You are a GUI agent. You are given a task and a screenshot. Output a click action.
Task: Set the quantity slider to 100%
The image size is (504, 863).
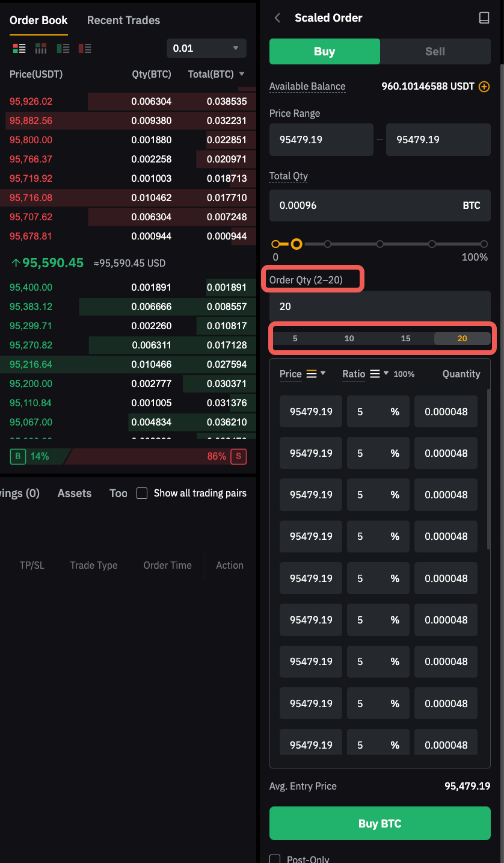coord(484,244)
